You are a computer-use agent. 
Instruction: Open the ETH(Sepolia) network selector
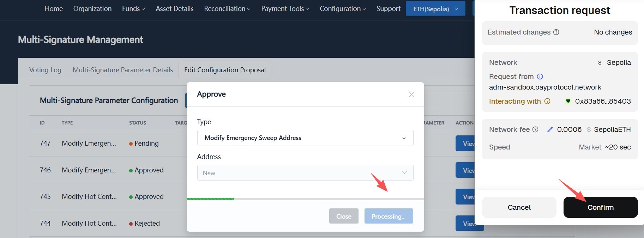(x=435, y=9)
